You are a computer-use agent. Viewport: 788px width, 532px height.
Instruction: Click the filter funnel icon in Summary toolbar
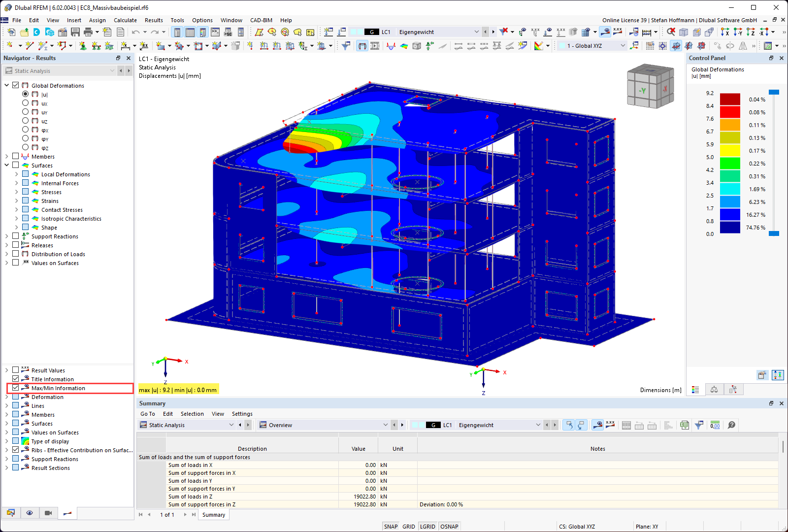point(699,425)
